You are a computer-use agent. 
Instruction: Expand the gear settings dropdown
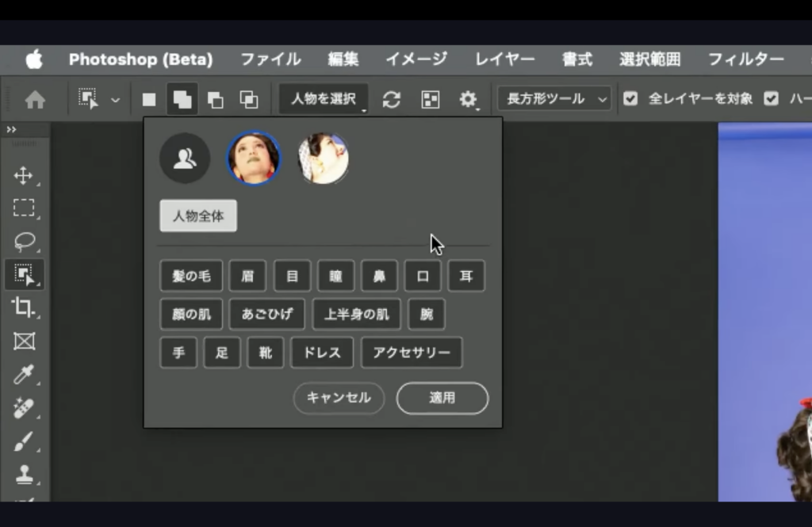[469, 99]
